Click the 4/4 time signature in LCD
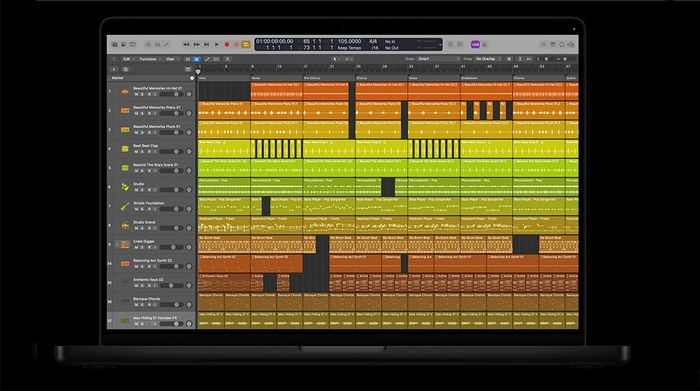 pyautogui.click(x=373, y=42)
